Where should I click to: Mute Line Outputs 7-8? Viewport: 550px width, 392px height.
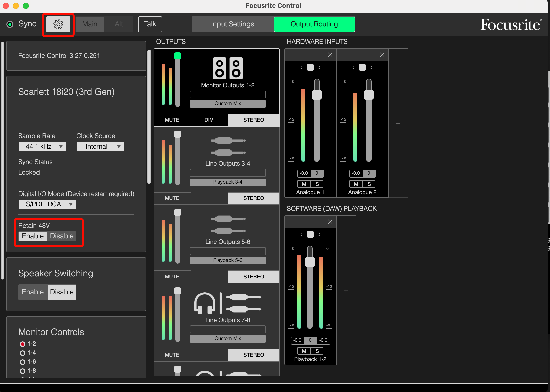pos(172,355)
